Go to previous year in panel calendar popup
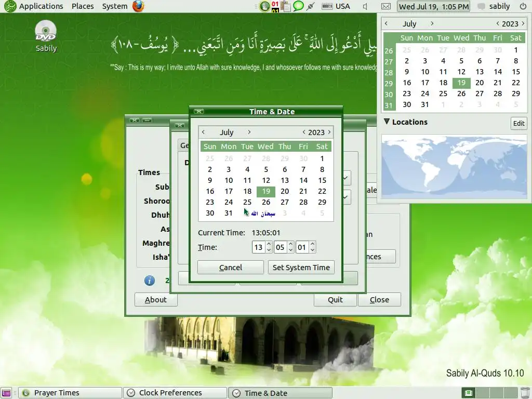The width and height of the screenshot is (532, 399). 497,23
